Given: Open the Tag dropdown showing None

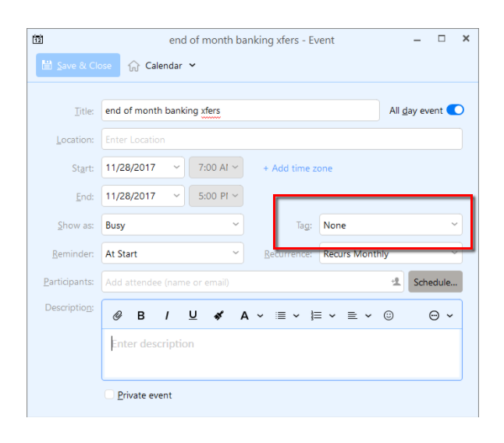Looking at the screenshot, I should [390, 225].
